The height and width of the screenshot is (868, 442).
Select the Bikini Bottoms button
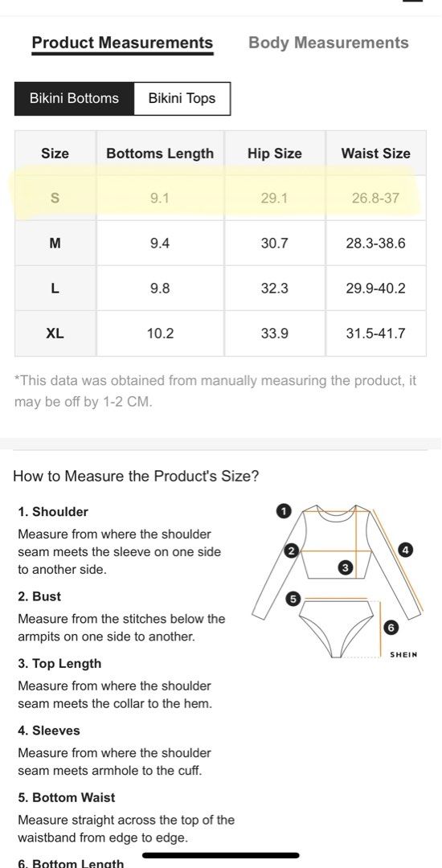click(x=74, y=99)
